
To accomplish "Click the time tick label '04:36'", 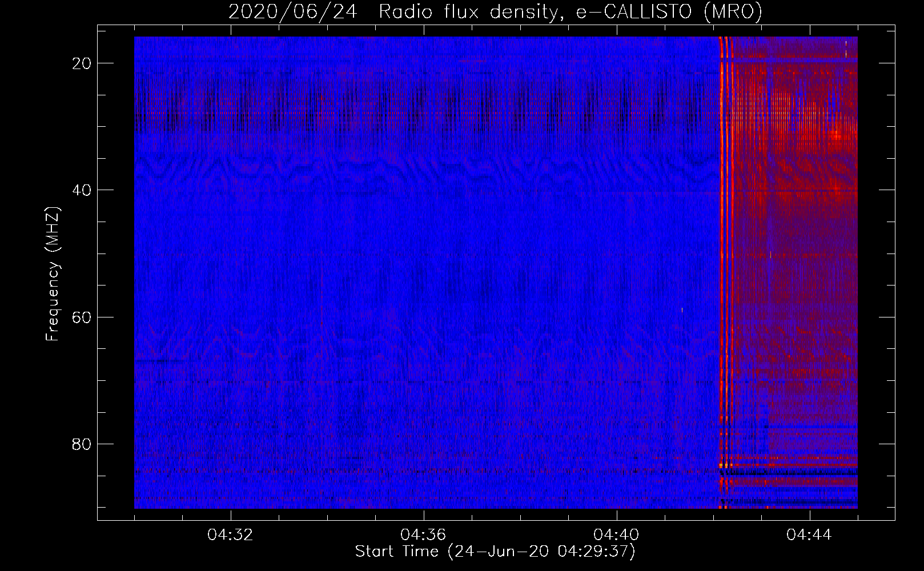I will tap(423, 535).
